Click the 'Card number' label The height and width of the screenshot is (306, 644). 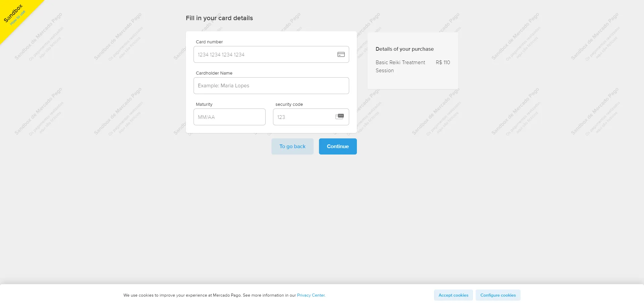click(x=209, y=42)
